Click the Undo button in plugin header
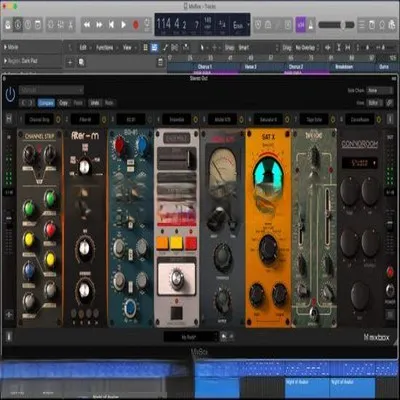400x400 pixels. (95, 103)
